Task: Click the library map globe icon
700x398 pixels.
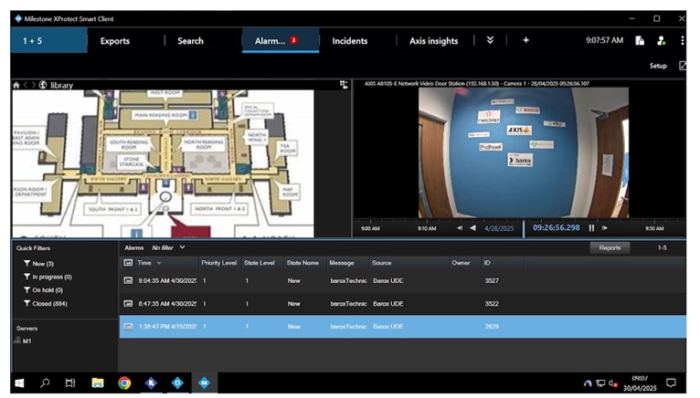Action: [x=43, y=85]
